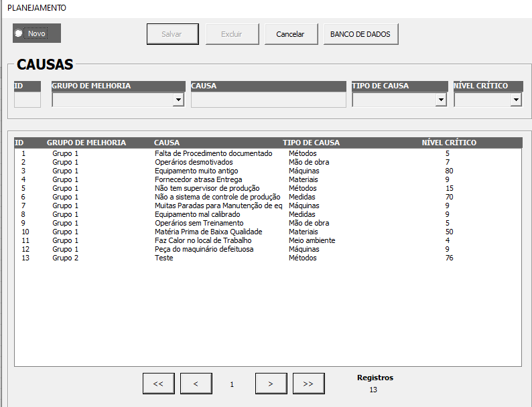Image resolution: width=532 pixels, height=407 pixels.
Task: Click critical level value 50
Action: [x=449, y=232]
